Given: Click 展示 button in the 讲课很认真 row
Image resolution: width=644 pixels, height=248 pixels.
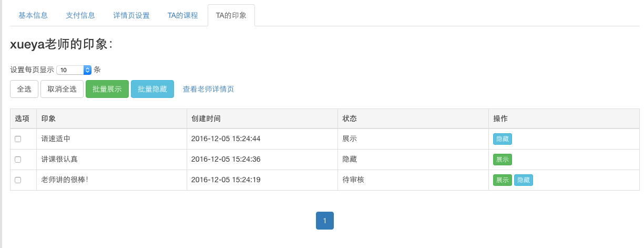Looking at the screenshot, I should [503, 160].
